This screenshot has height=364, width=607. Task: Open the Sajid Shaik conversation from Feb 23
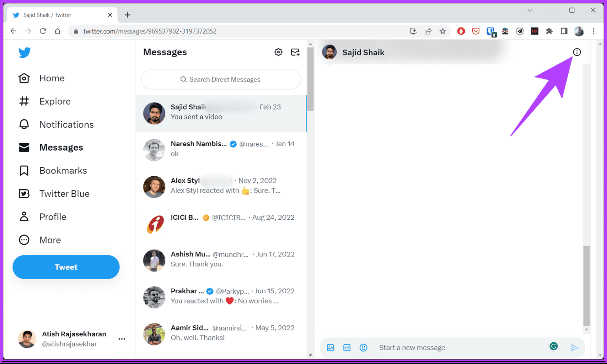[x=221, y=113]
